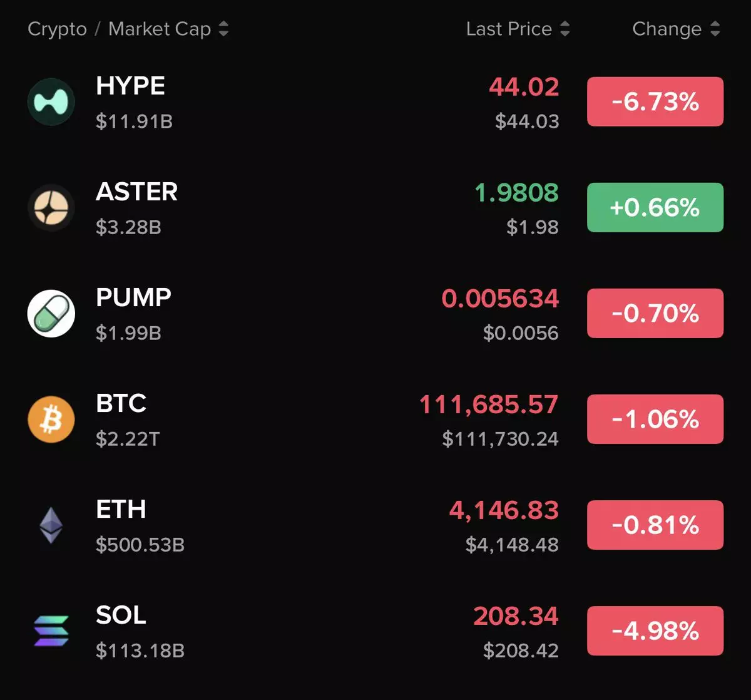Viewport: 751px width, 700px height.
Task: Select the PUMP pill icon
Action: 51,313
